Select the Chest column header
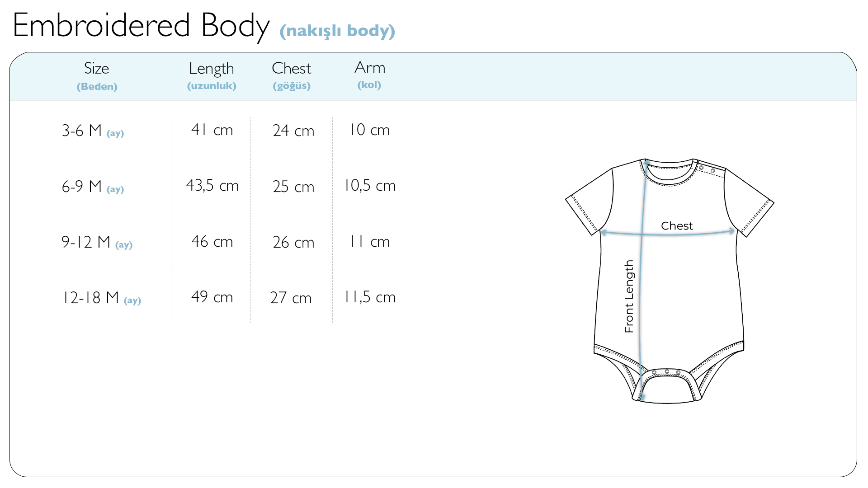The height and width of the screenshot is (488, 868). pyautogui.click(x=292, y=69)
